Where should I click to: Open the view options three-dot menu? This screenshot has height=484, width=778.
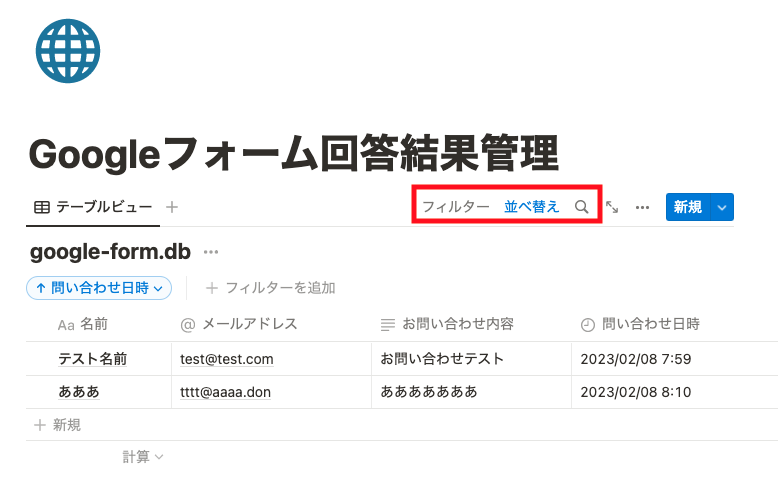pos(643,207)
